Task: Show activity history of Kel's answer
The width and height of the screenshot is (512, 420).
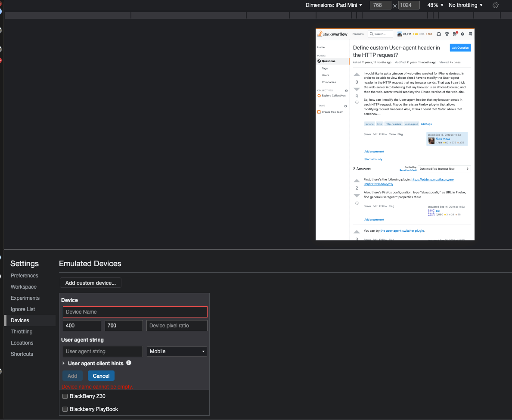Action: pyautogui.click(x=357, y=203)
